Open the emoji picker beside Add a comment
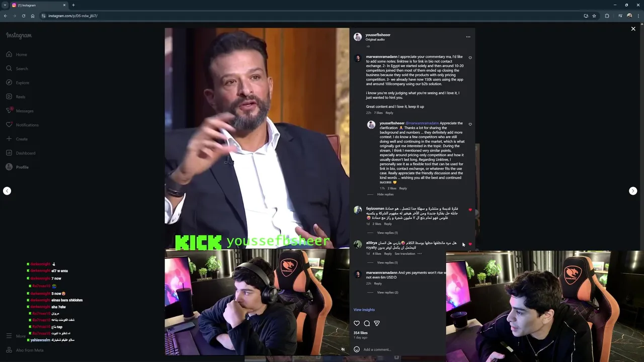644x362 pixels. click(x=357, y=349)
